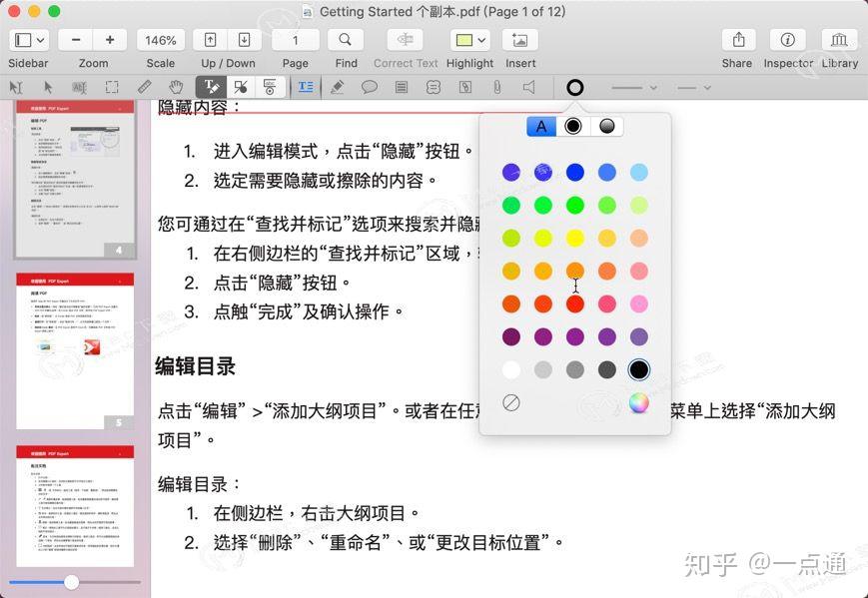Click the Correct Text toolbar button
Screen dimensions: 868x598
pos(406,40)
